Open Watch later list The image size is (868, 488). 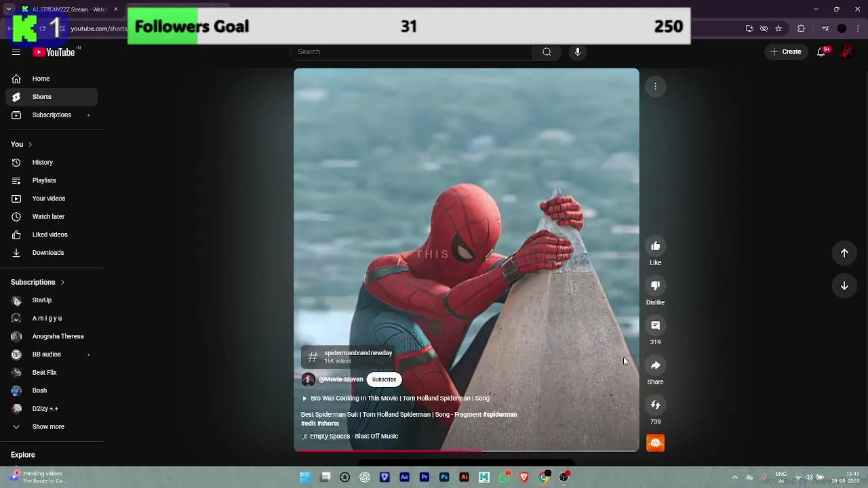point(52,217)
